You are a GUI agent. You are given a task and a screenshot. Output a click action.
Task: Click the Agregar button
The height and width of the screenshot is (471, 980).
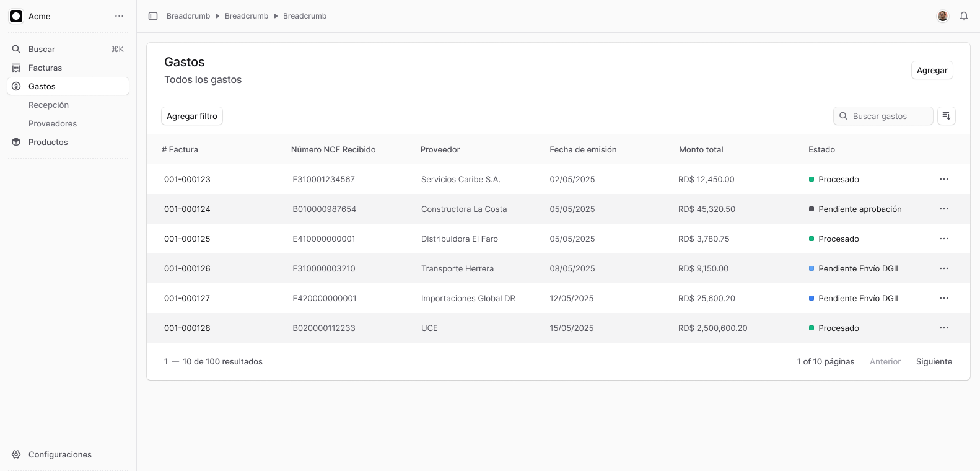point(932,70)
